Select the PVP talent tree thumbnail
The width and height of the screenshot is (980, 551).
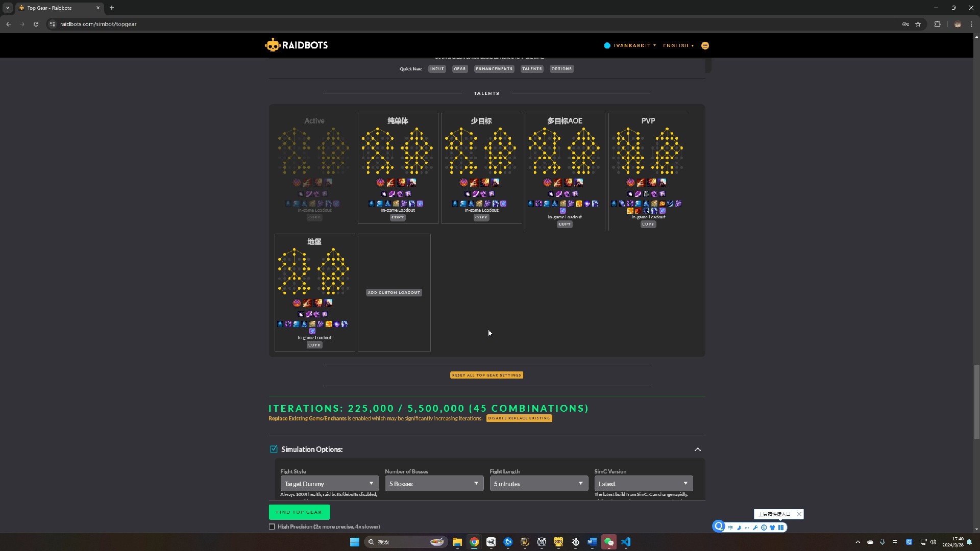tap(648, 151)
